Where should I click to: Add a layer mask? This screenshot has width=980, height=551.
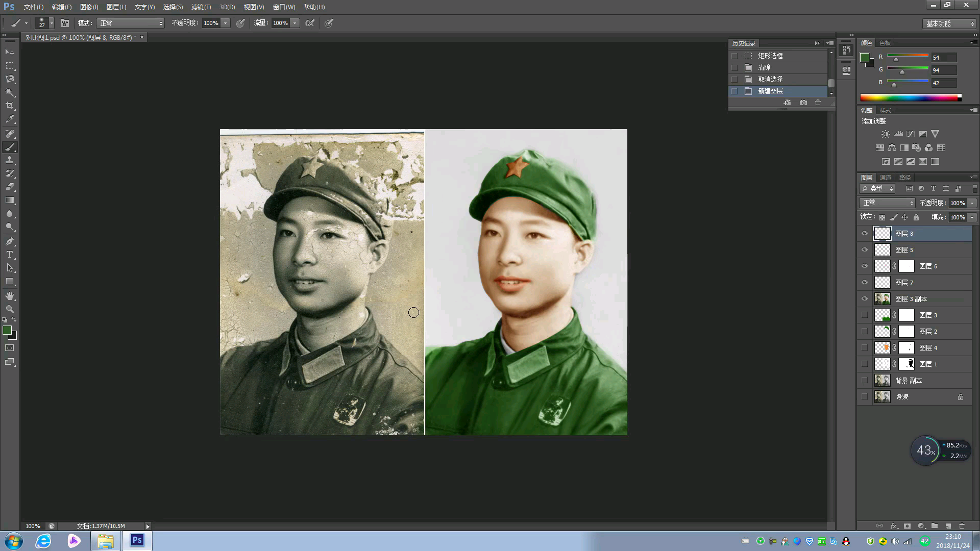tap(907, 526)
